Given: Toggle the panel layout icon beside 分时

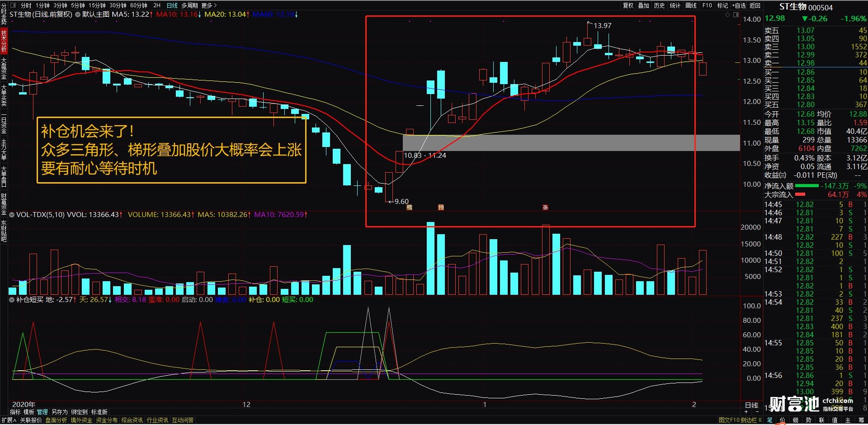Looking at the screenshot, I should click(x=13, y=5).
